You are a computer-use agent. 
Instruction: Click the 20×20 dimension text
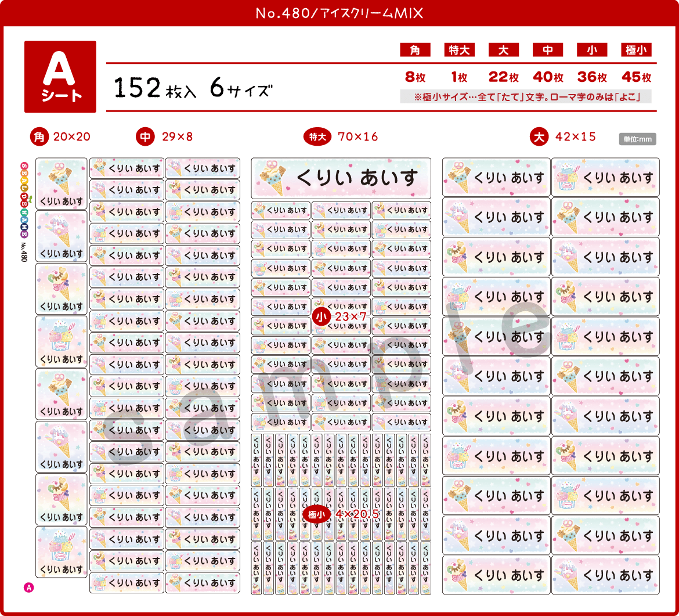point(72,137)
